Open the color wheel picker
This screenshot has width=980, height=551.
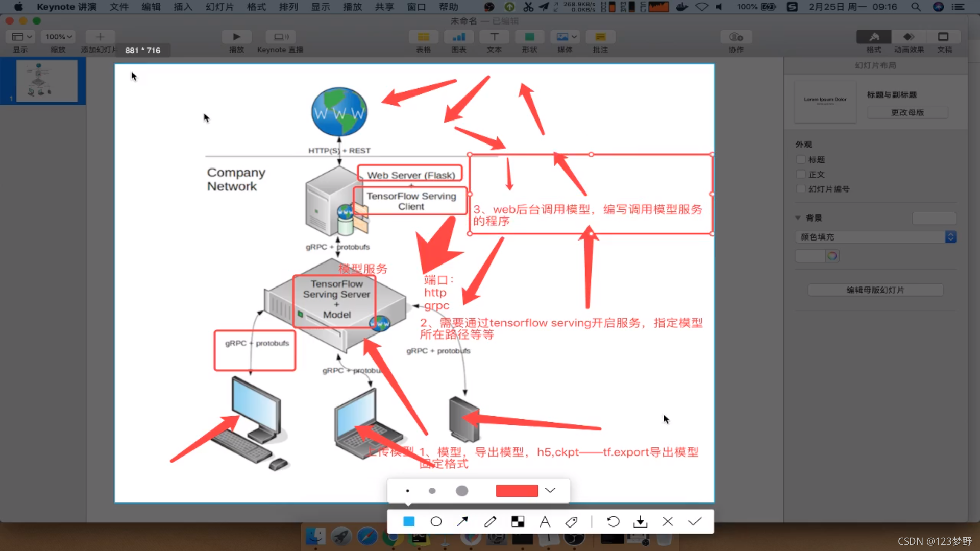click(832, 256)
